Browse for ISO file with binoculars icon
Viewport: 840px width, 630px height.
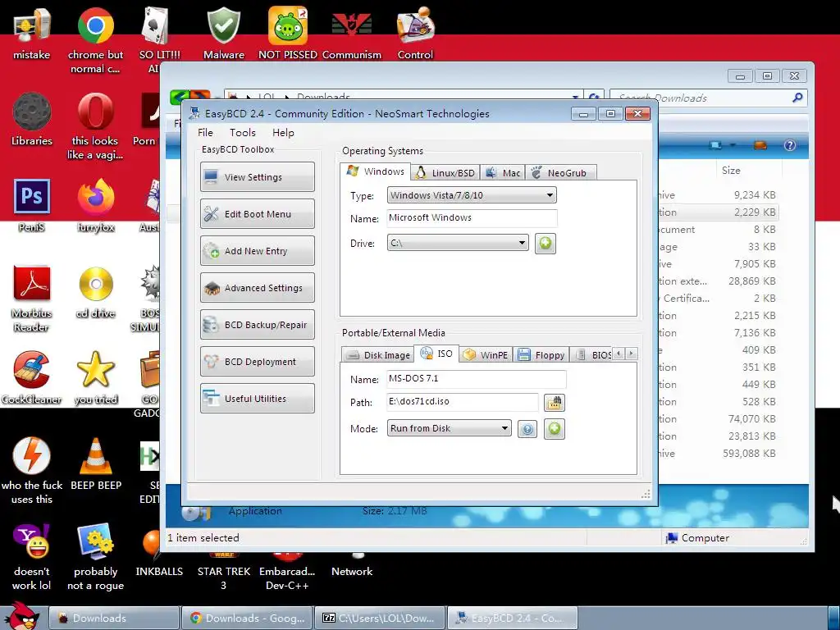point(554,402)
